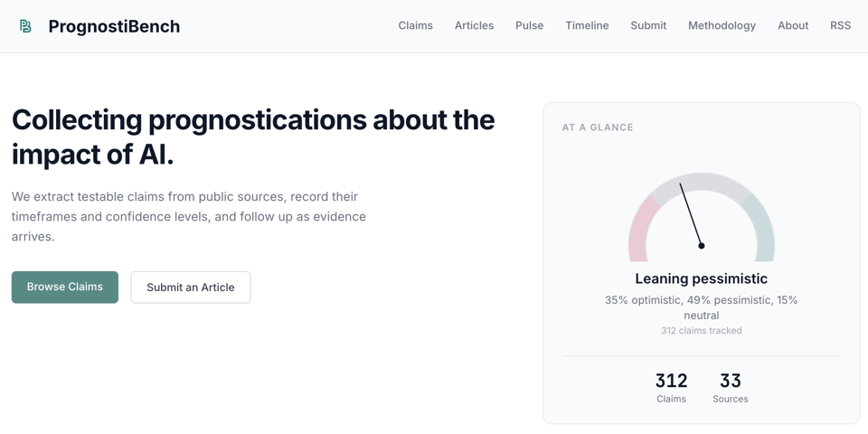Open the Timeline nav item

[x=587, y=25]
